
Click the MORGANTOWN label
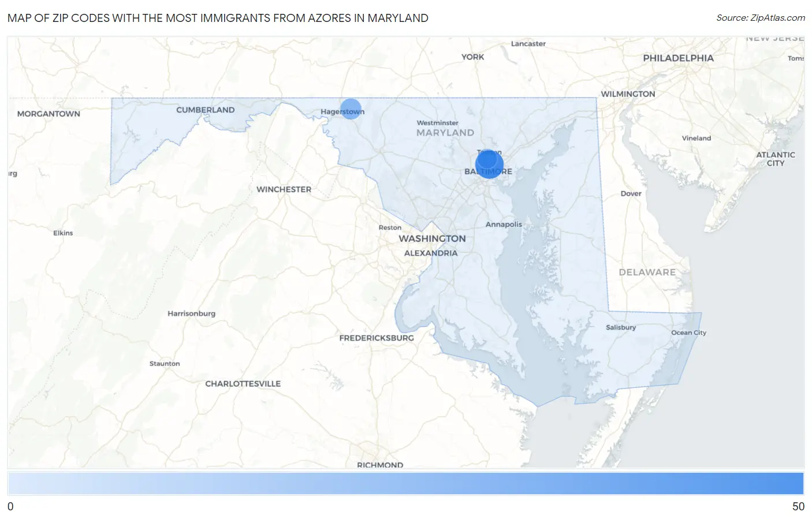pos(49,114)
